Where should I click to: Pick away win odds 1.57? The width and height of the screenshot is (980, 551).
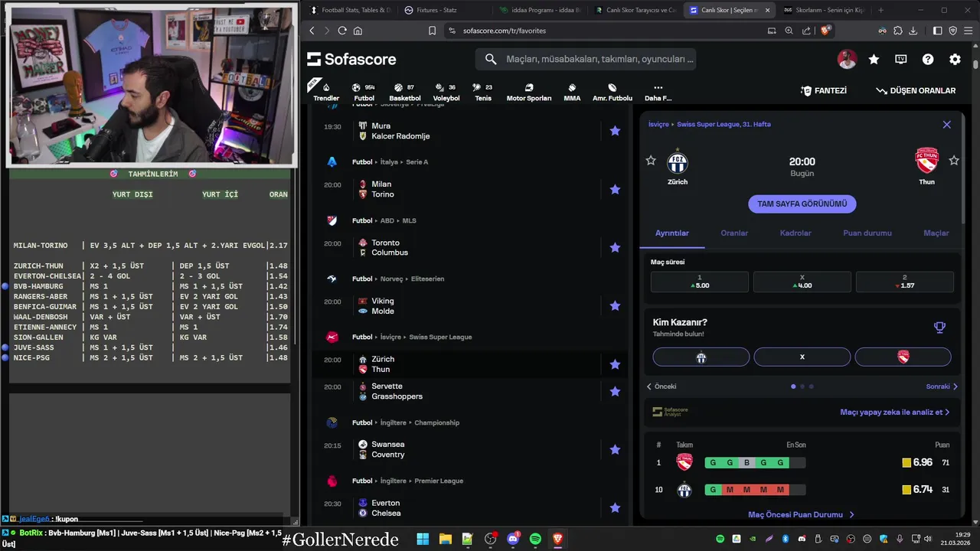click(905, 282)
